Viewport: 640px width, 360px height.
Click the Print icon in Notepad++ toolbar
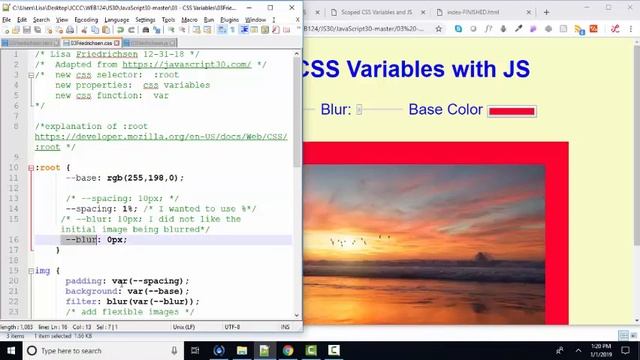point(70,30)
